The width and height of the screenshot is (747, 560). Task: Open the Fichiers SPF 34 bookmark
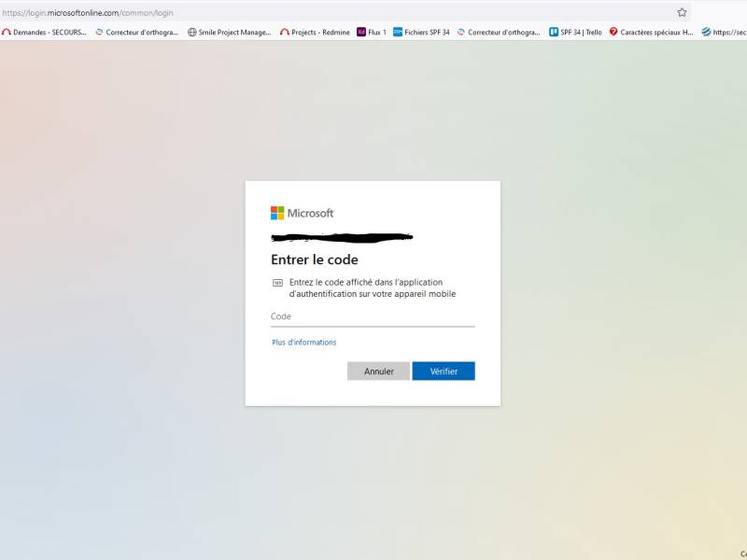pos(421,33)
